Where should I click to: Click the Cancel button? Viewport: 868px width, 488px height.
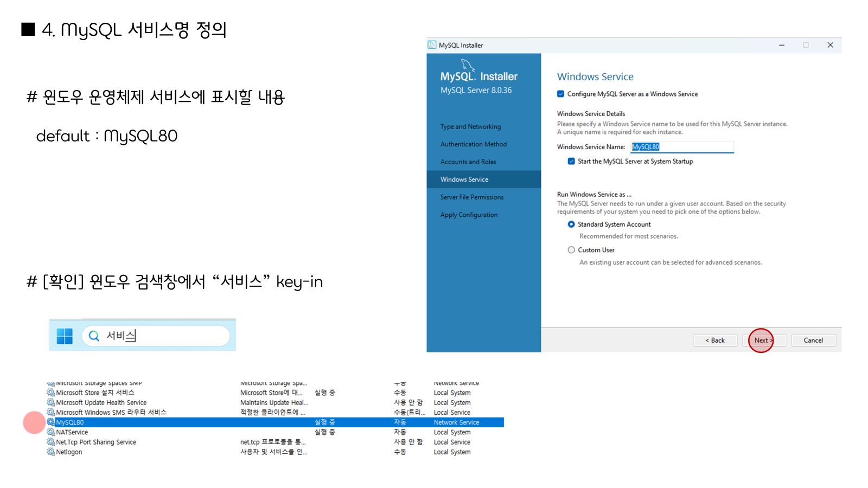(813, 341)
